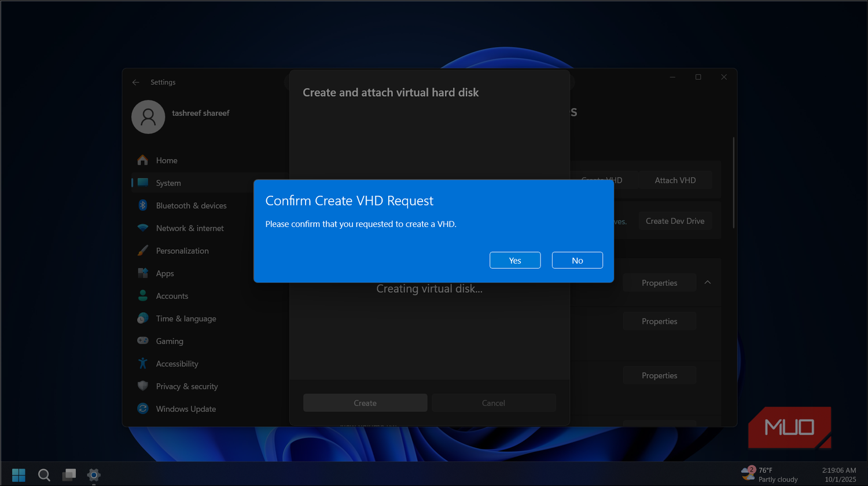Open tashreef shareef profile avatar

[148, 117]
